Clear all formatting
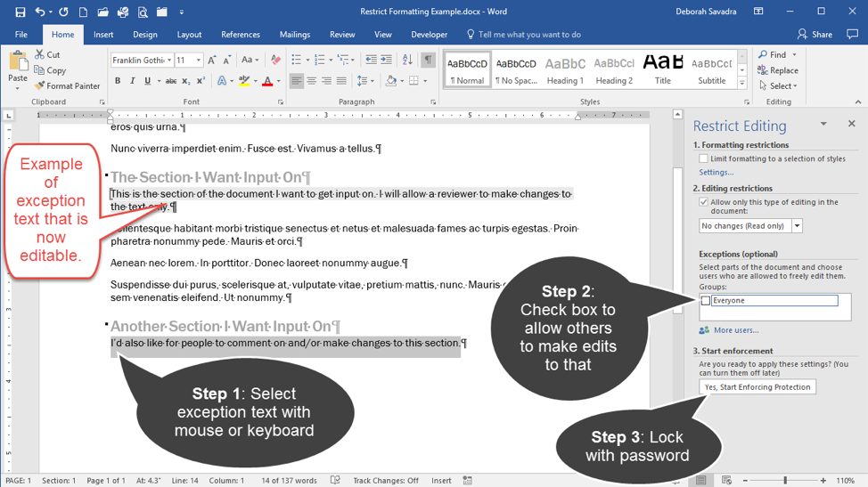Viewport: 868px width, 487px height. pos(275,61)
